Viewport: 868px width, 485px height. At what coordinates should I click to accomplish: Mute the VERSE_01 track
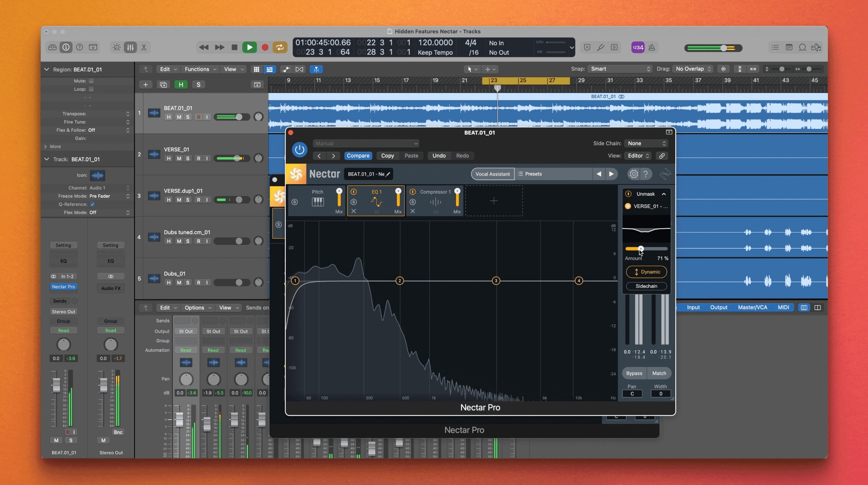179,158
